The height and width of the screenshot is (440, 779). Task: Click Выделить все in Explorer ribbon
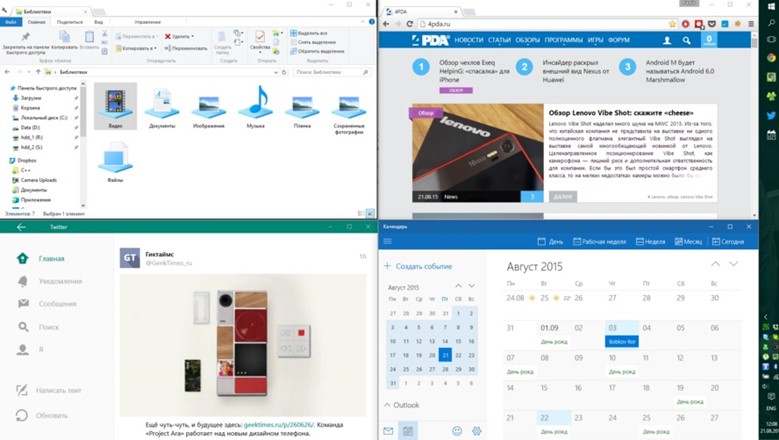309,33
